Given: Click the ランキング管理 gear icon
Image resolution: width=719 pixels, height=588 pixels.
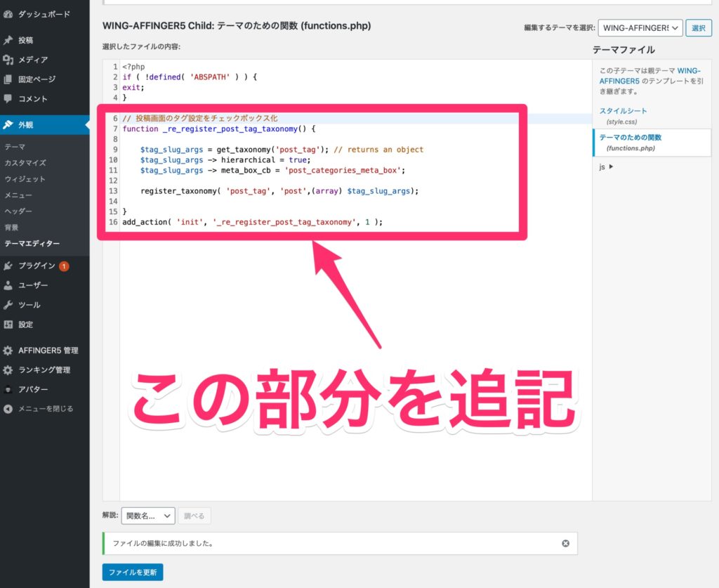Looking at the screenshot, I should 8,370.
